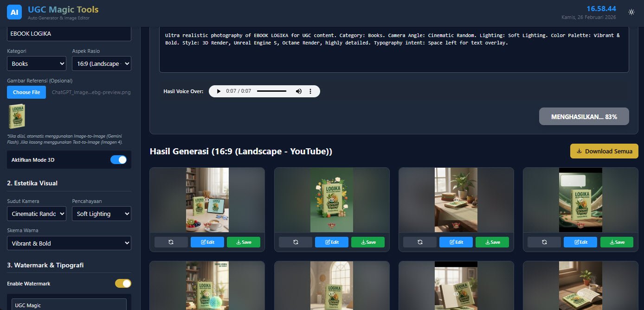The width and height of the screenshot is (644, 310).
Task: Edit the green floral background book image
Action: pyautogui.click(x=332, y=242)
